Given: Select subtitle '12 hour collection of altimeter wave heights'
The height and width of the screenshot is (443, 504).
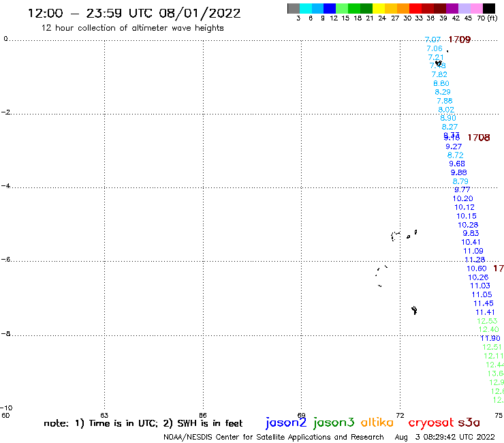Looking at the screenshot, I should click(132, 28).
